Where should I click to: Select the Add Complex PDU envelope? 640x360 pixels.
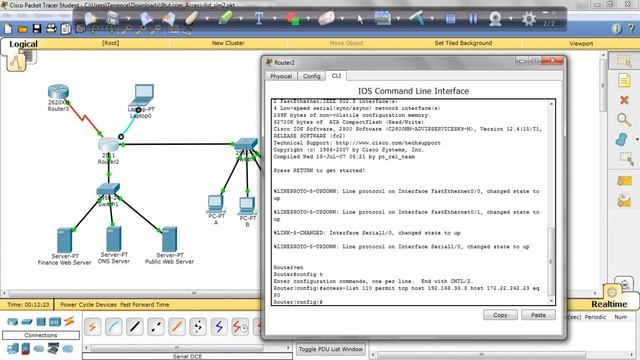624,200
